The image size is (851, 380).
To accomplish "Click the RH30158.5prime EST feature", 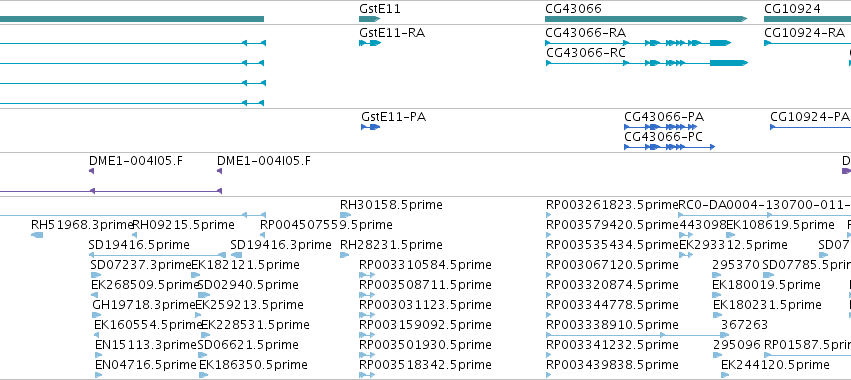I will (x=346, y=215).
